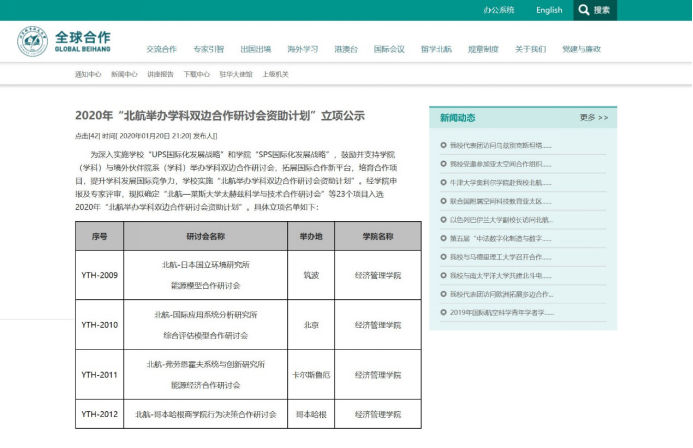The height and width of the screenshot is (448, 693).
Task: Expand the 出国出境 navigation dropdown
Action: [255, 49]
